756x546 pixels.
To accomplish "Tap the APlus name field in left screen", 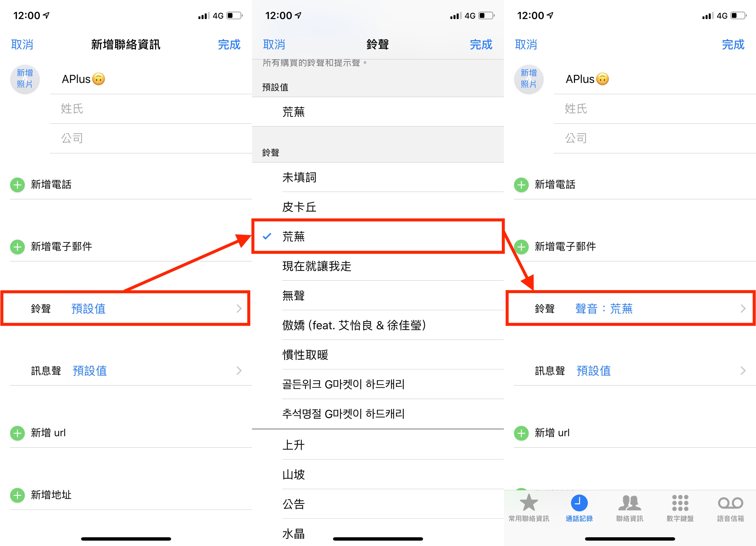I will [x=151, y=79].
